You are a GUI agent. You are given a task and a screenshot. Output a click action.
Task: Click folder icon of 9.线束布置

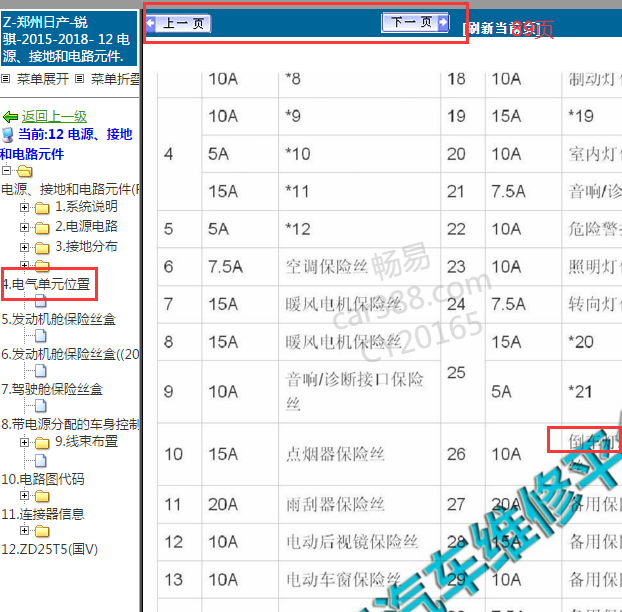pyautogui.click(x=42, y=443)
